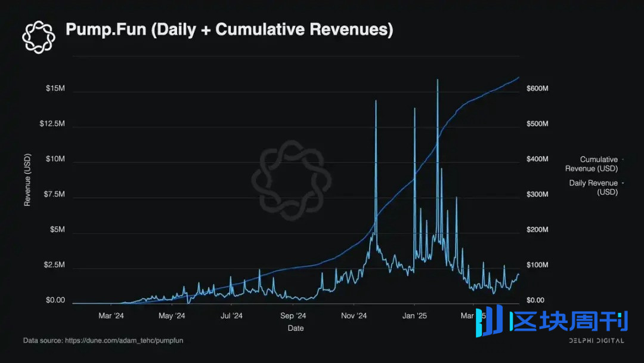
Task: Click the '$400M' axis label
Action: click(537, 159)
